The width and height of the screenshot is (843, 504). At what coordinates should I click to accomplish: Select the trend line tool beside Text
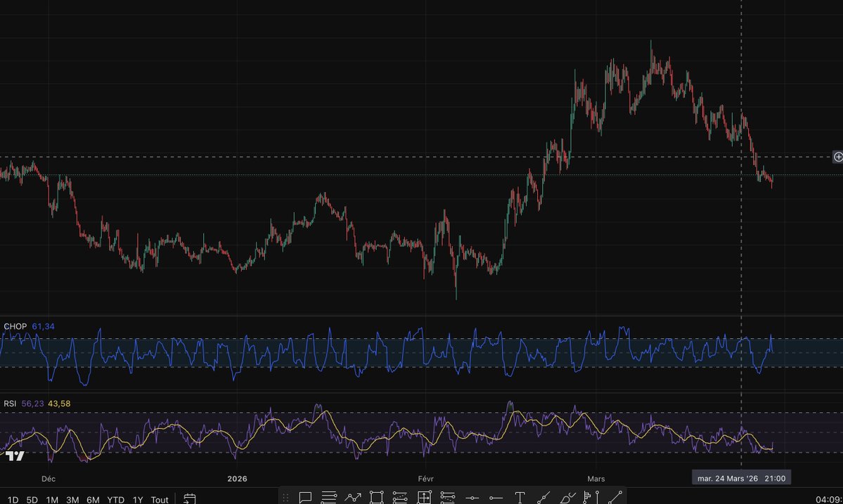(543, 498)
